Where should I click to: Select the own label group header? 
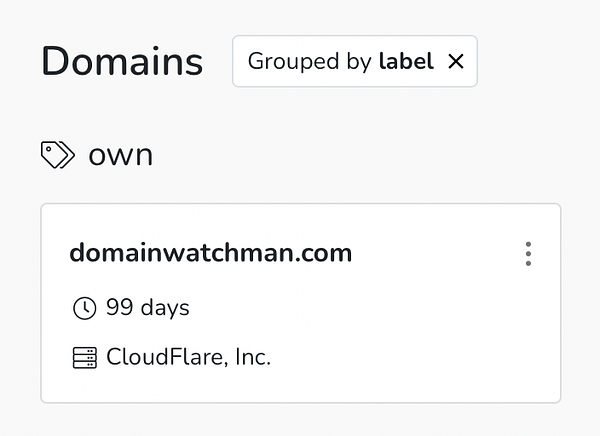pyautogui.click(x=120, y=154)
